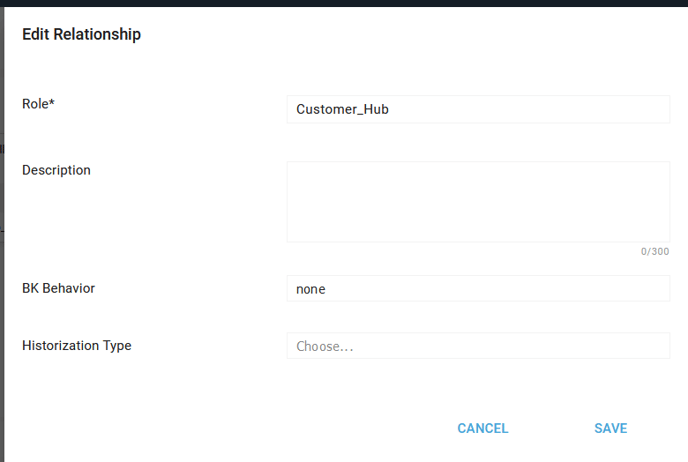
Task: Click the Edit Relationship dialog title
Action: [x=81, y=35]
